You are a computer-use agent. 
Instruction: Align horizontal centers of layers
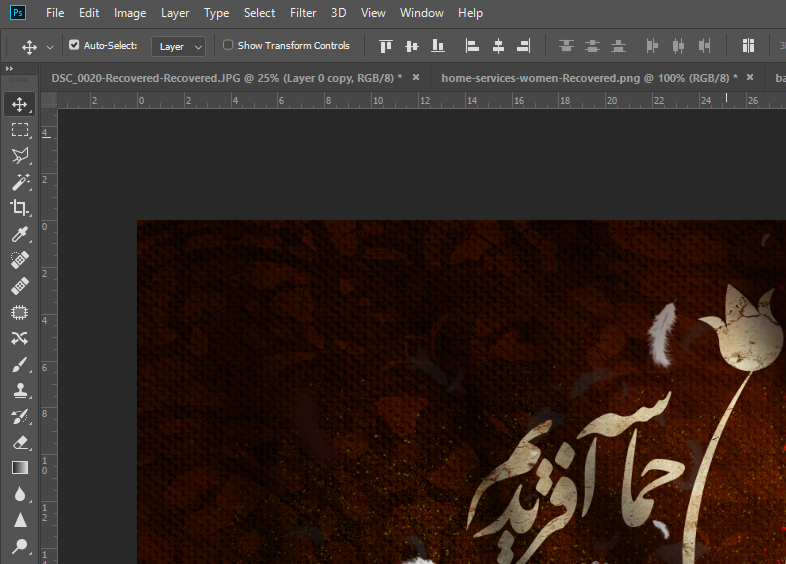(x=498, y=46)
